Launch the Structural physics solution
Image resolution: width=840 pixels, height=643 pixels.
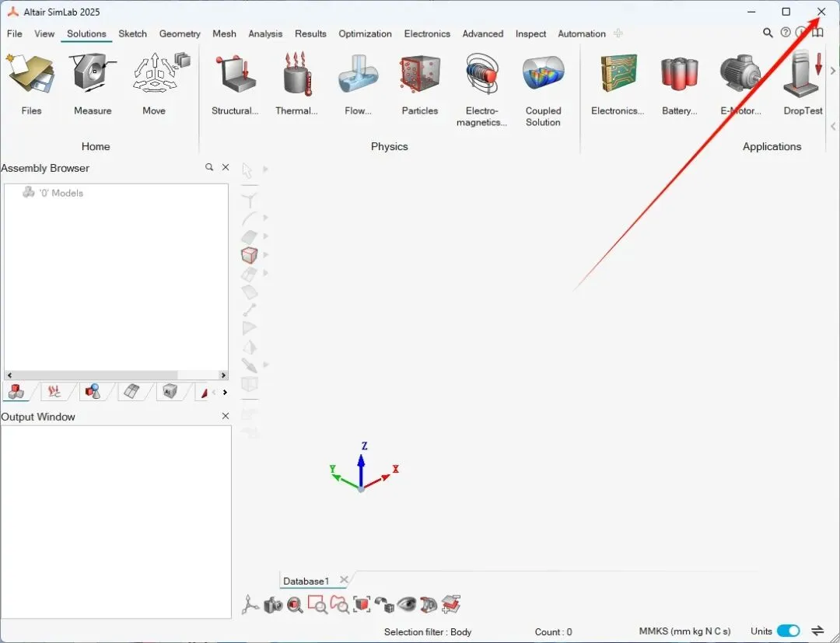pyautogui.click(x=235, y=84)
